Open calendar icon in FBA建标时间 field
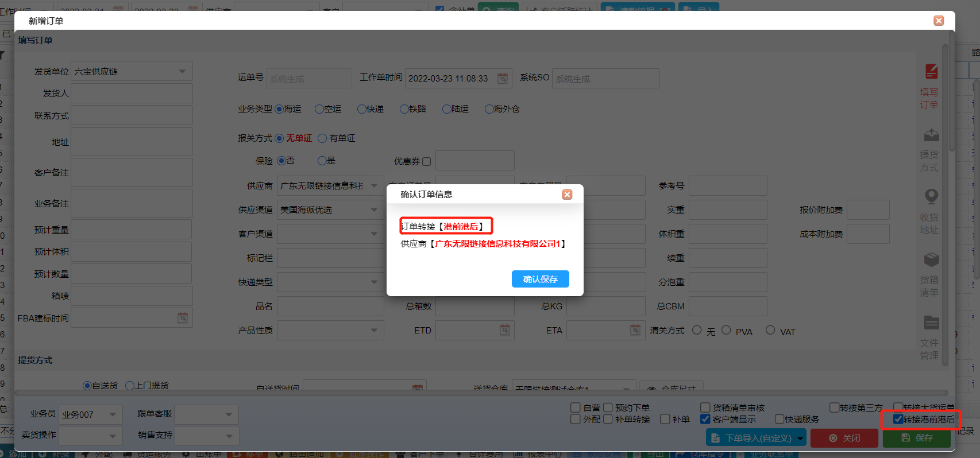The height and width of the screenshot is (458, 980). pos(183,318)
